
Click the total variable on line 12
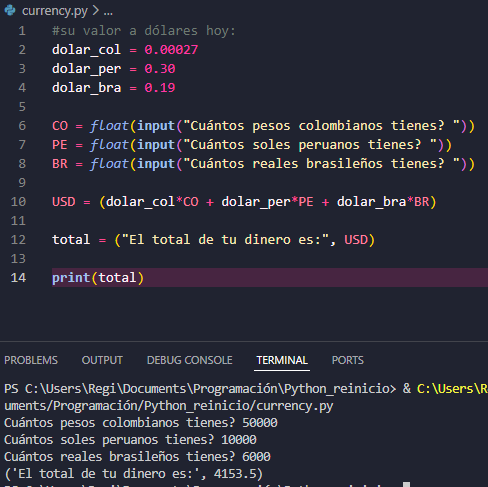(x=71, y=240)
